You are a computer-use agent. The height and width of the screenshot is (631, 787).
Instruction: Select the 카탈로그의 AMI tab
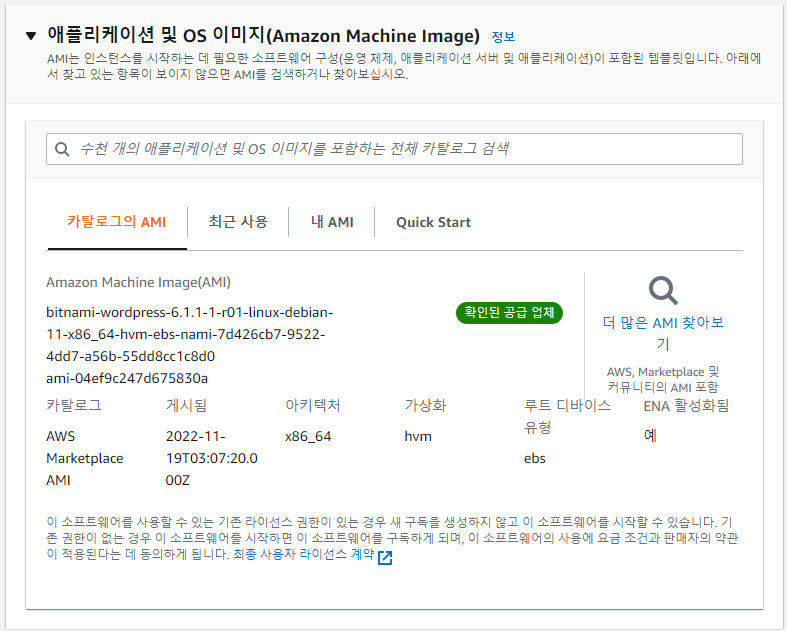pyautogui.click(x=116, y=222)
